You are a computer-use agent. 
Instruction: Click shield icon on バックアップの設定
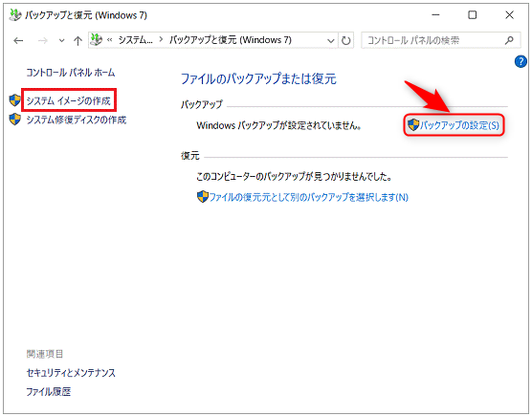click(x=413, y=125)
